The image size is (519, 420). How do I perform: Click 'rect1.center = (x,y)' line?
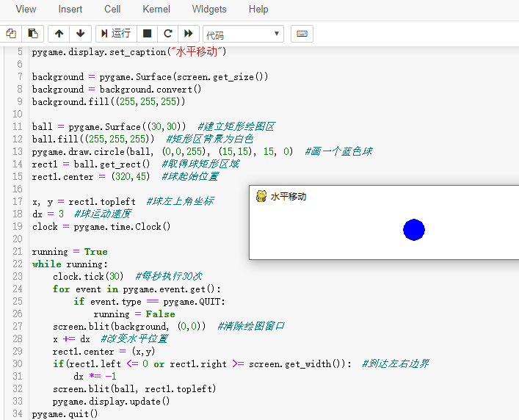point(104,352)
